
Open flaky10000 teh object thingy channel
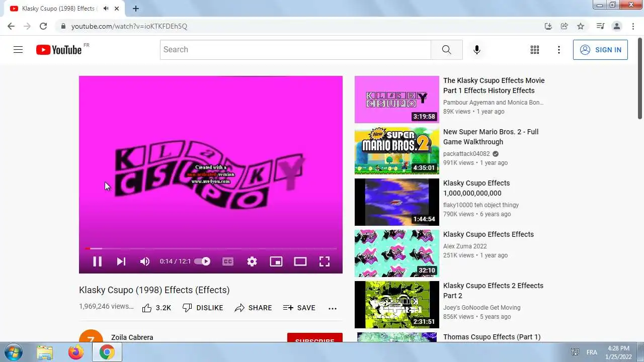[x=481, y=205]
